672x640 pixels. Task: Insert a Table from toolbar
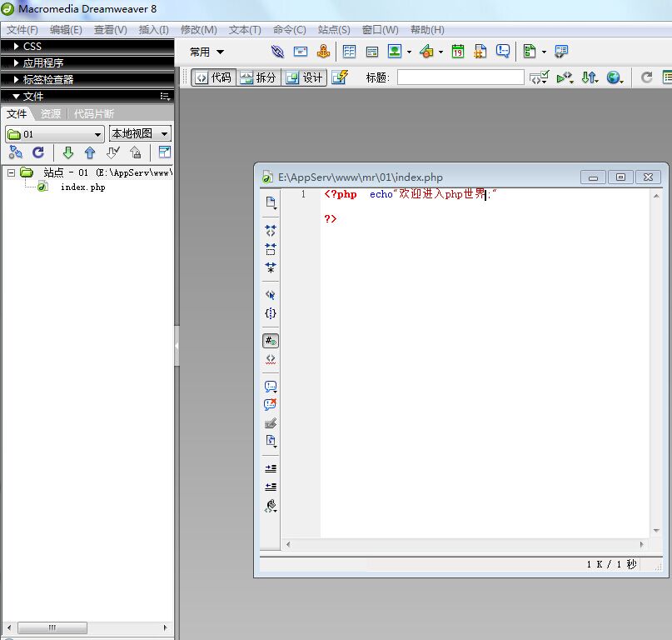coord(349,52)
